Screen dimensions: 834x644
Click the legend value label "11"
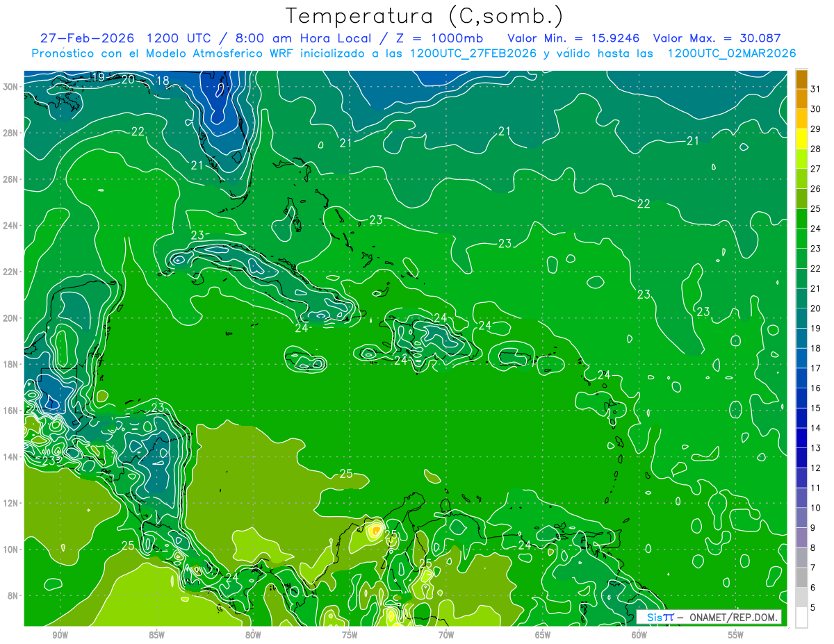tap(816, 488)
